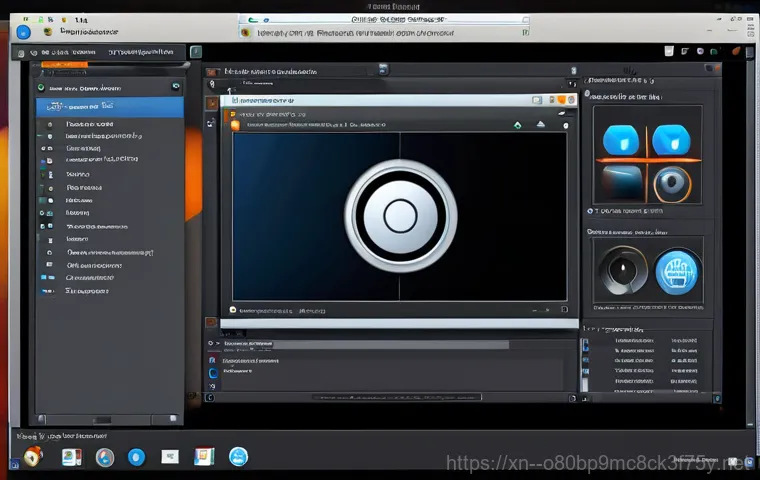Open the solid blue circle app in the taskbar

(136, 457)
